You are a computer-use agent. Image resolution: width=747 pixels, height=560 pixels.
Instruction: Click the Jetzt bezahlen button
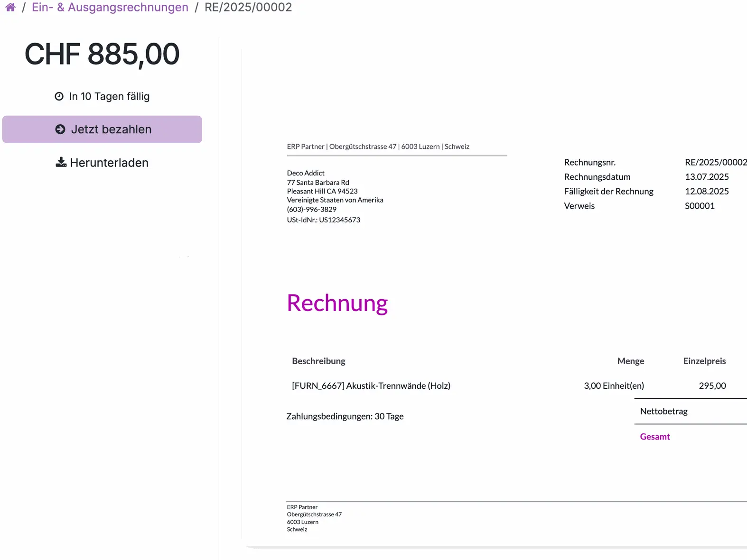(102, 129)
